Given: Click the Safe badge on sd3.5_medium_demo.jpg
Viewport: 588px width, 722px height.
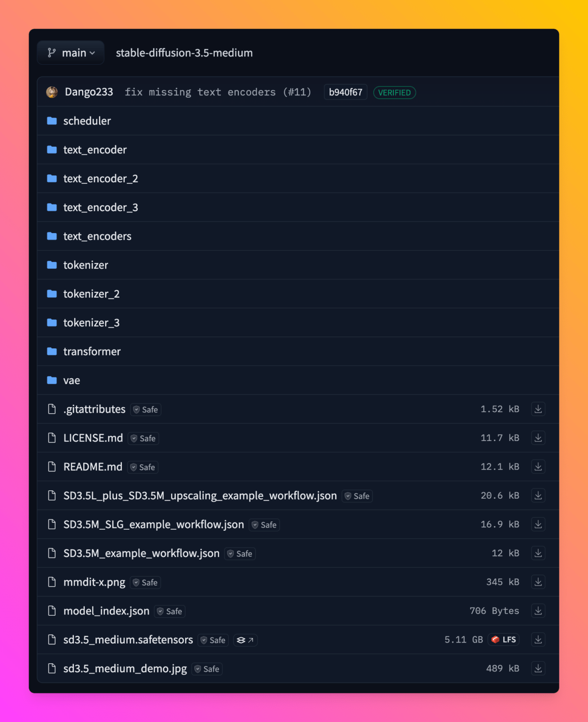Looking at the screenshot, I should pos(207,669).
